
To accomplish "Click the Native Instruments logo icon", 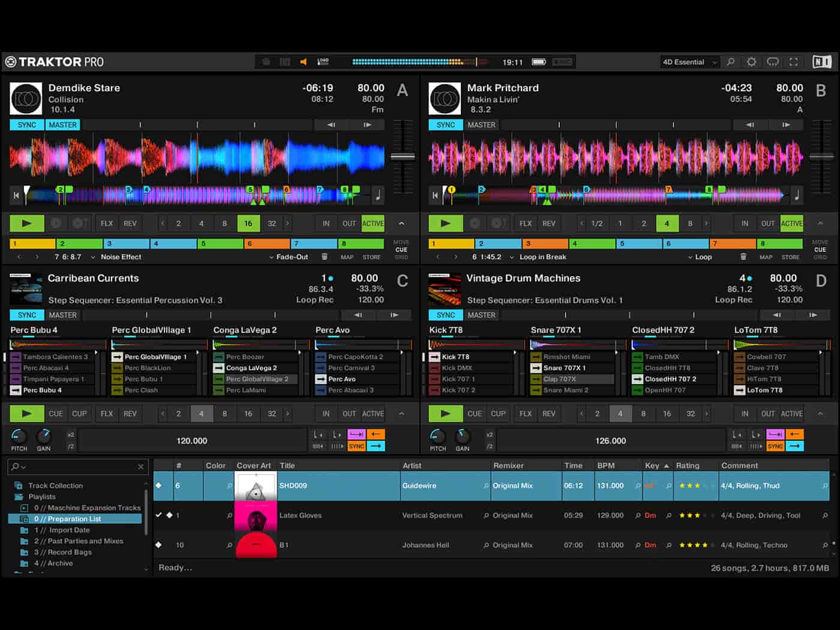I will click(823, 61).
